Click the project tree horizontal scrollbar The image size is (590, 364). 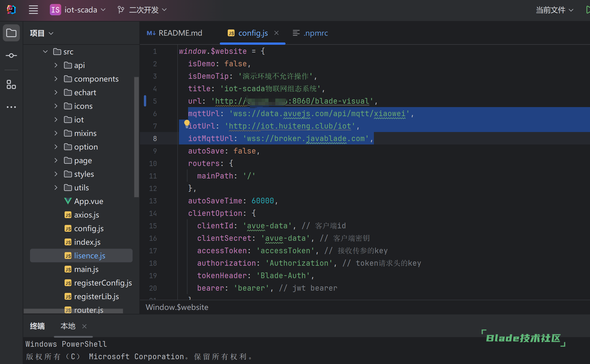(73, 311)
